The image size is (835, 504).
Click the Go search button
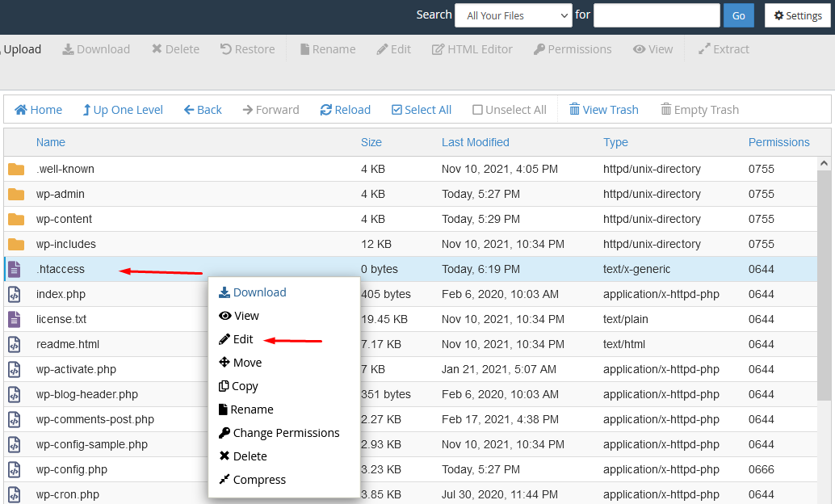click(739, 15)
